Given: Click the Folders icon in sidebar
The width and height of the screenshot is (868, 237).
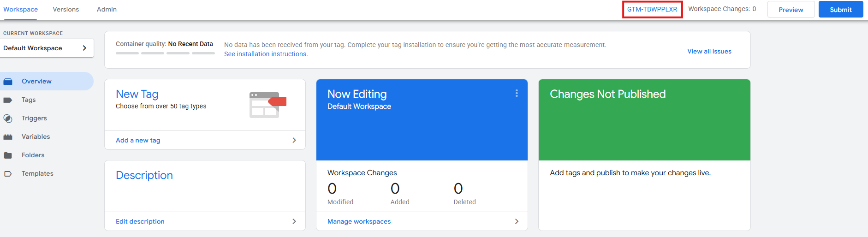Looking at the screenshot, I should [8, 155].
